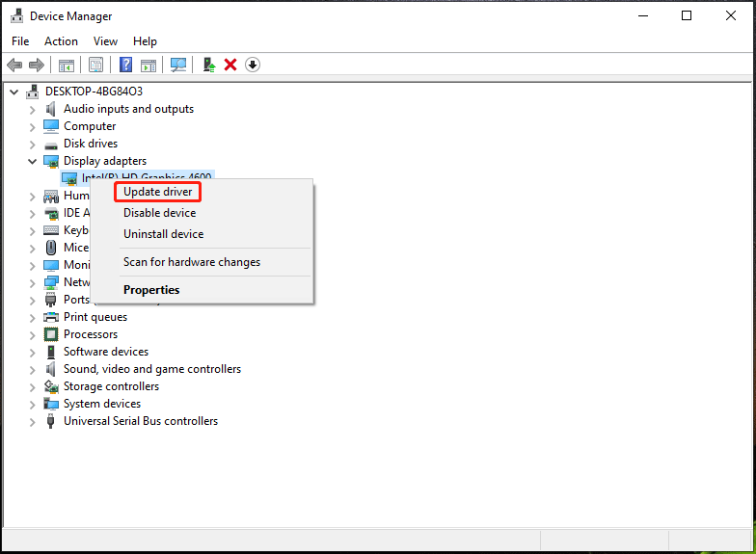Screen dimensions: 756x554
Task: Click the blue Help question mark icon
Action: tap(125, 65)
